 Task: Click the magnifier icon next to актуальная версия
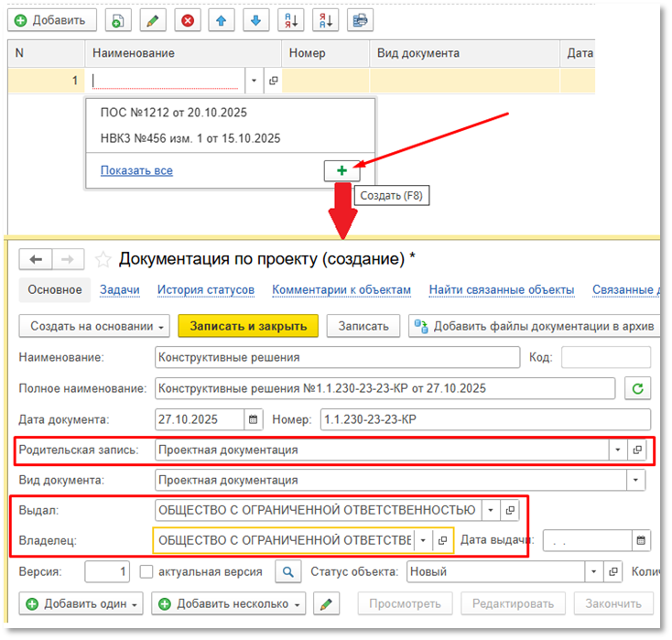coord(288,572)
